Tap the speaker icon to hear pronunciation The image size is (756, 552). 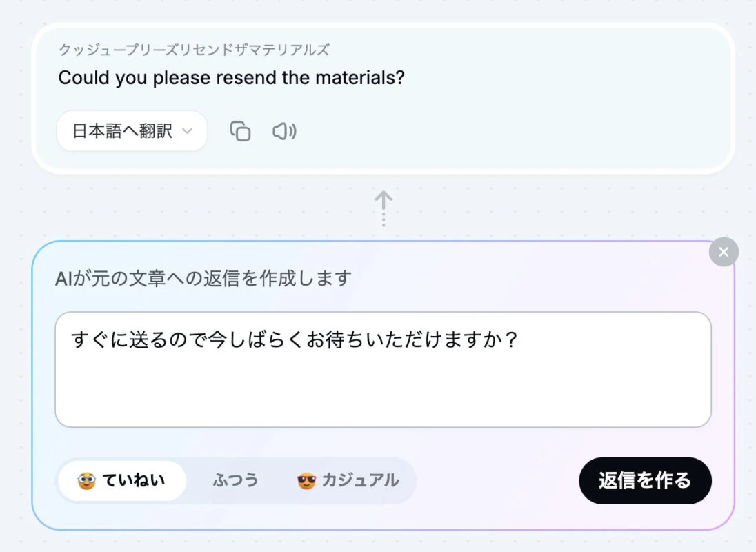coord(283,131)
